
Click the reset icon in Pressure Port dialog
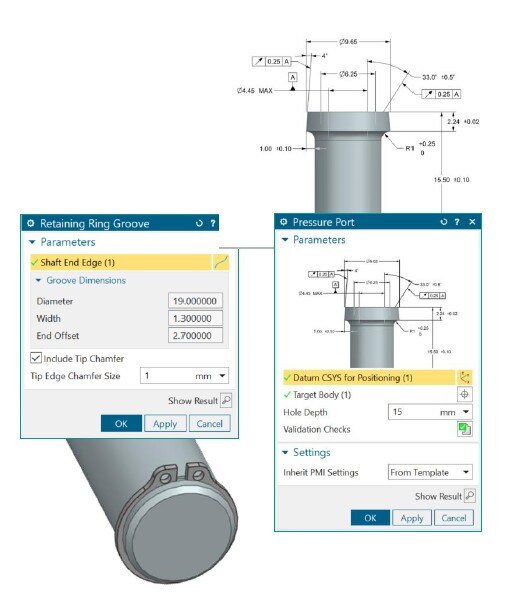(444, 222)
